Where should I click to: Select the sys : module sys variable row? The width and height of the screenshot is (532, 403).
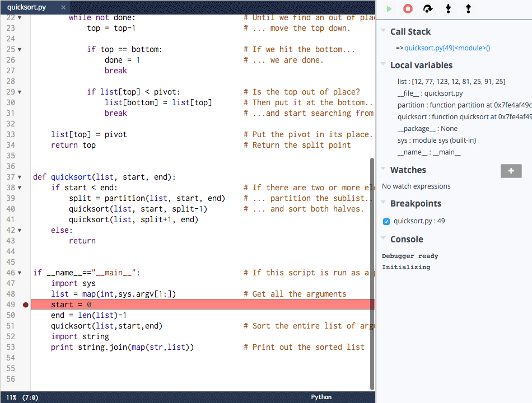437,140
